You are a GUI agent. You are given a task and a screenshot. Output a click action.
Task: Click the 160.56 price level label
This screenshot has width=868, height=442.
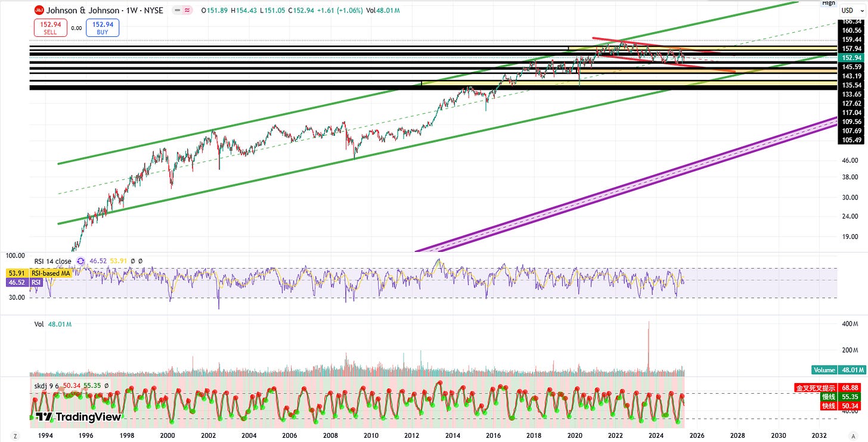point(851,30)
